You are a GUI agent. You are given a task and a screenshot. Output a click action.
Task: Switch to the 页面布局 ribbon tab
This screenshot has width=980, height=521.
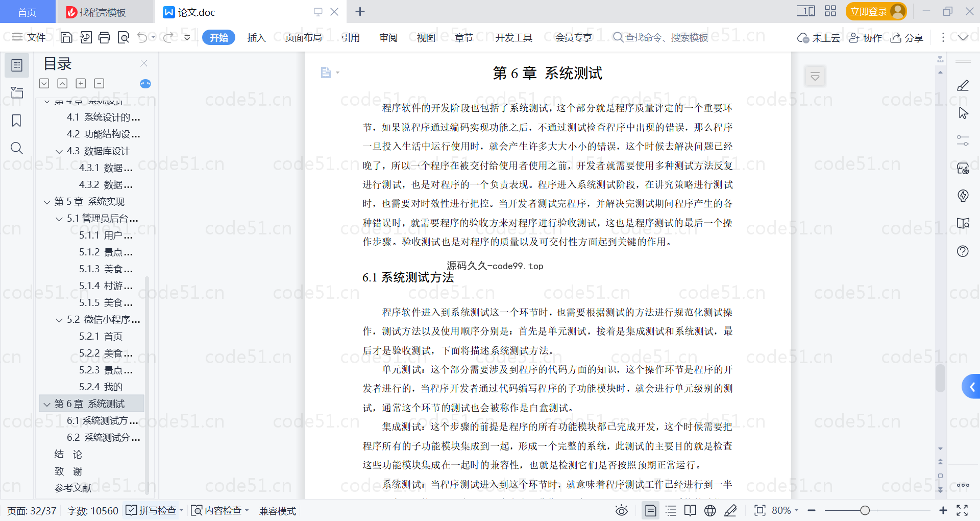(303, 37)
